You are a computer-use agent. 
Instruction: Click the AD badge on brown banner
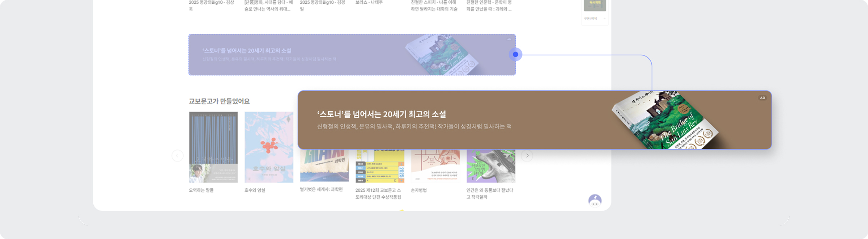pyautogui.click(x=762, y=98)
